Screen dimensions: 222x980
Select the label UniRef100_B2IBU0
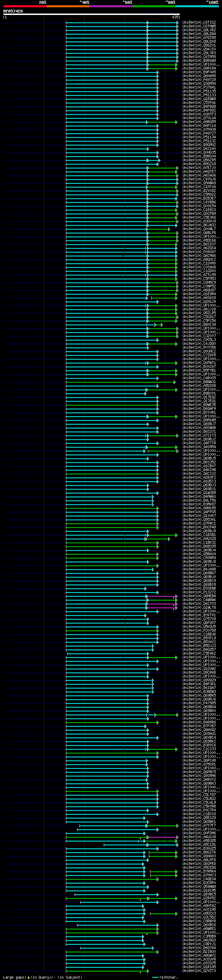coord(199,952)
